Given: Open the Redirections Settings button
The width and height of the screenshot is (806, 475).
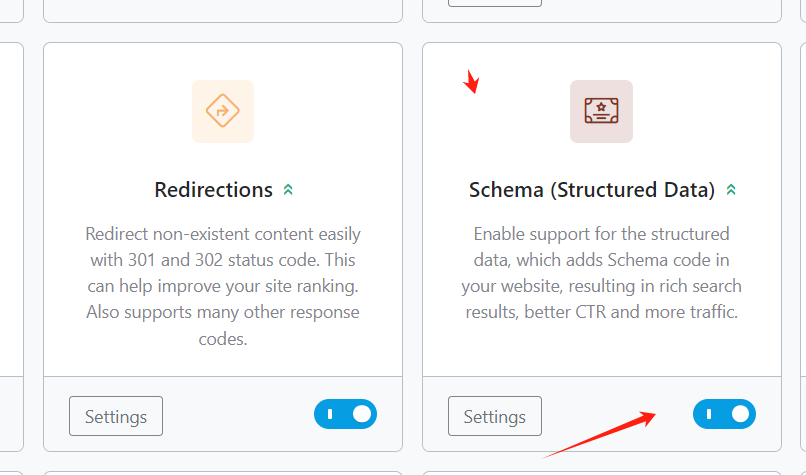Looking at the screenshot, I should (x=116, y=416).
